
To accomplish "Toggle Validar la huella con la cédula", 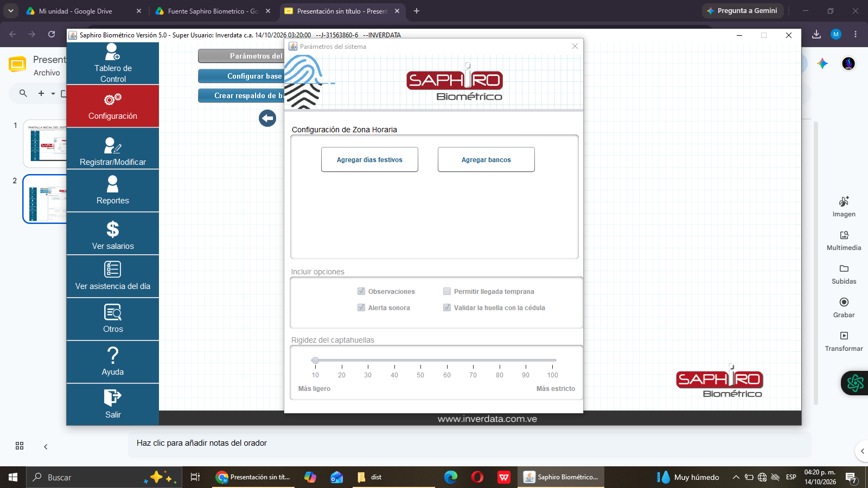I will (447, 307).
